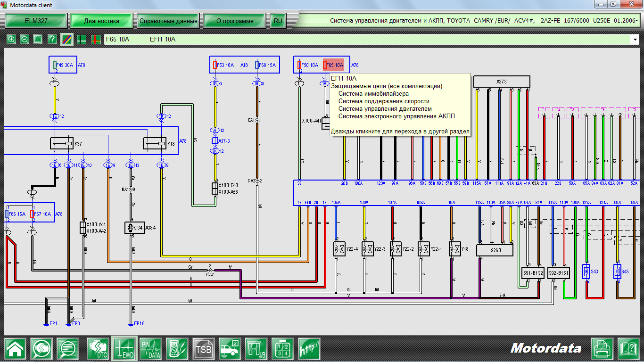
Task: Open the multimeter measurements section
Action: tap(177, 349)
